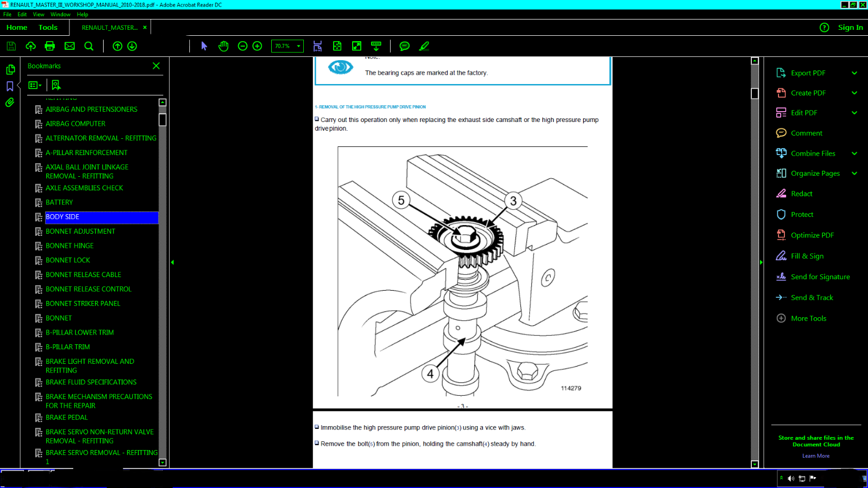Image resolution: width=868 pixels, height=488 pixels.
Task: Click the fit width scrolling icon
Action: tap(317, 46)
